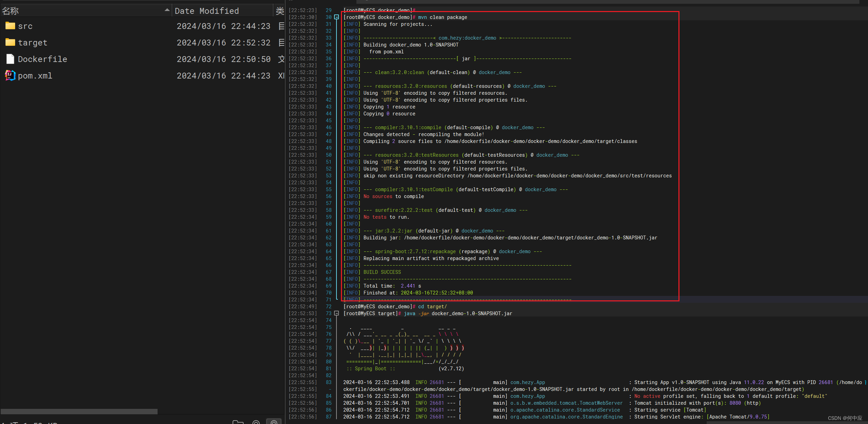Click the ':: Spring Boot ::' banner text
868x424 pixels.
[x=371, y=369]
